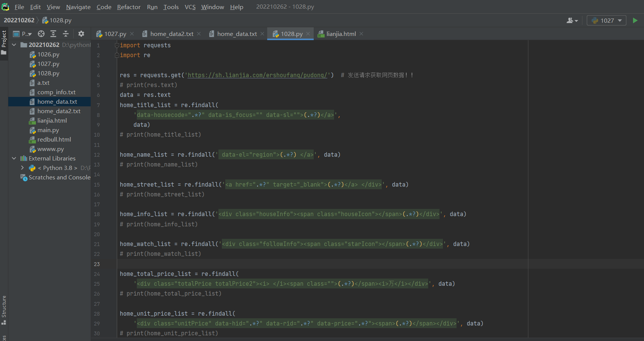644x341 pixels.
Task: Toggle the Structure tool window side tab
Action: click(4, 310)
